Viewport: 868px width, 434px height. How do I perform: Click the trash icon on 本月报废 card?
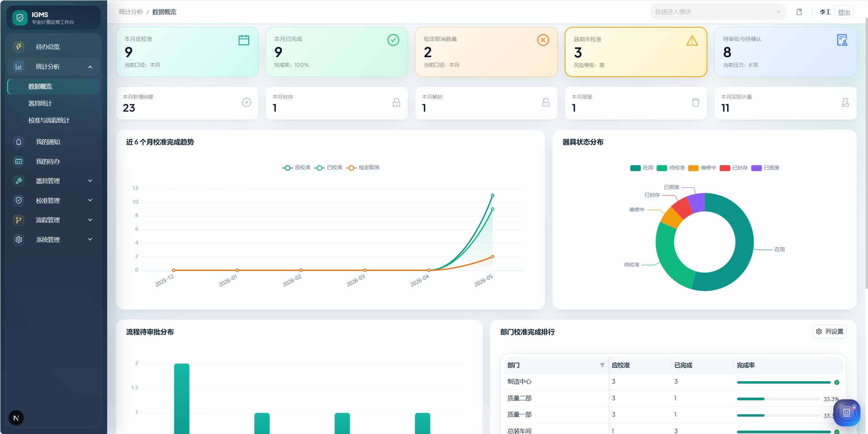[x=696, y=102]
